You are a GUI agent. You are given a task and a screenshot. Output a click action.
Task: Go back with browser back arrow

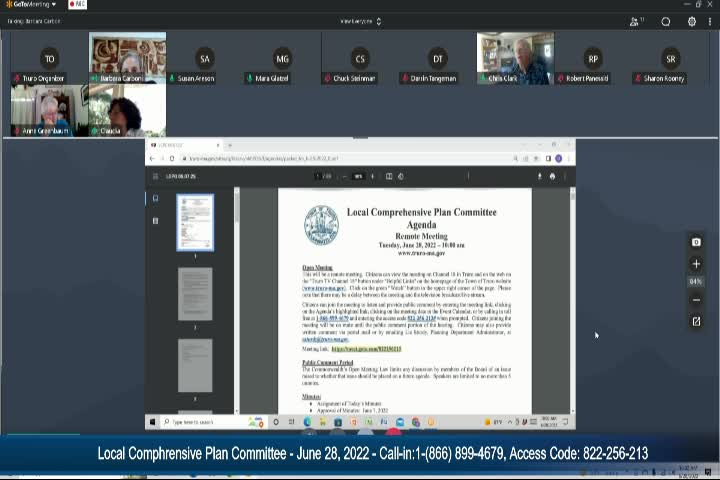[153, 158]
